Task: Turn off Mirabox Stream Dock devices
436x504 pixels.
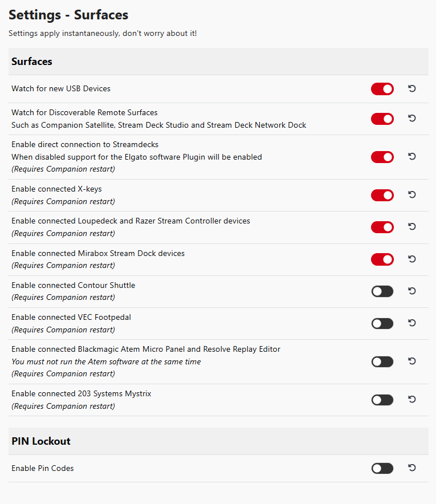Action: pos(382,259)
